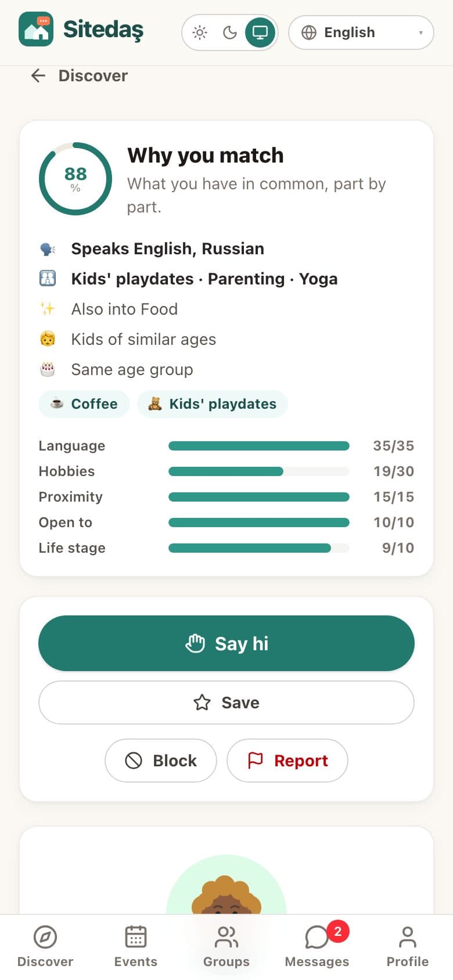The height and width of the screenshot is (980, 453).
Task: Report this user with the flag button
Action: (x=287, y=761)
